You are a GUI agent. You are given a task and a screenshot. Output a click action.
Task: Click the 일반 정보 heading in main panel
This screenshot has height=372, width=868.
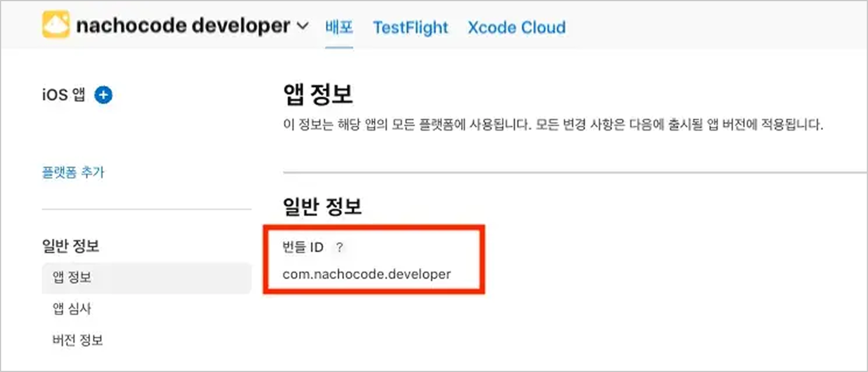click(322, 207)
